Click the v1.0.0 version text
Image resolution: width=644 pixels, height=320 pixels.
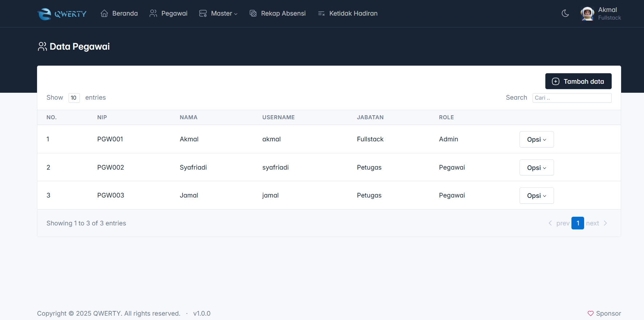[x=202, y=313]
